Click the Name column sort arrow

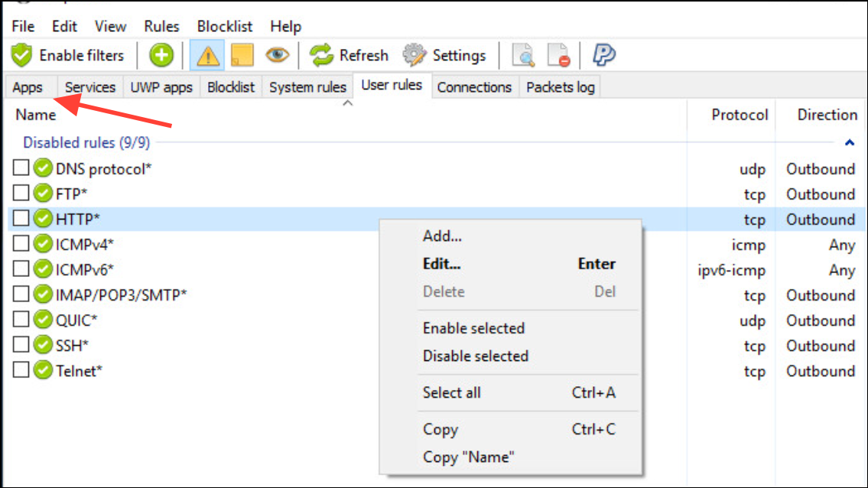348,103
